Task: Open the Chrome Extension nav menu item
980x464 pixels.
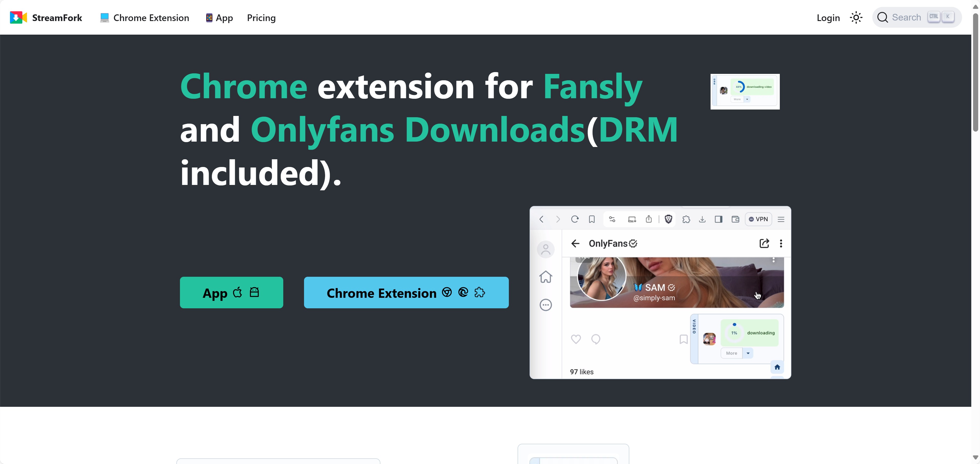Action: click(145, 18)
